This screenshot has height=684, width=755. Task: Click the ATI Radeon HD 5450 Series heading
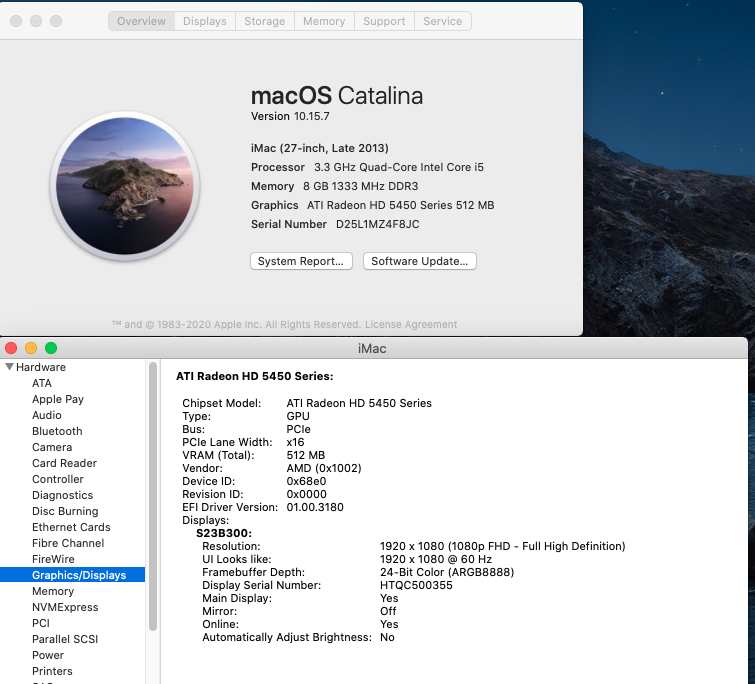255,376
